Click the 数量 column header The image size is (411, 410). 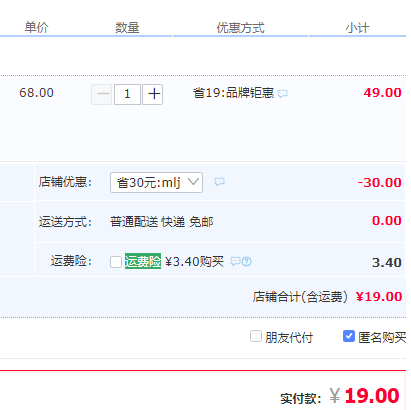pos(127,27)
